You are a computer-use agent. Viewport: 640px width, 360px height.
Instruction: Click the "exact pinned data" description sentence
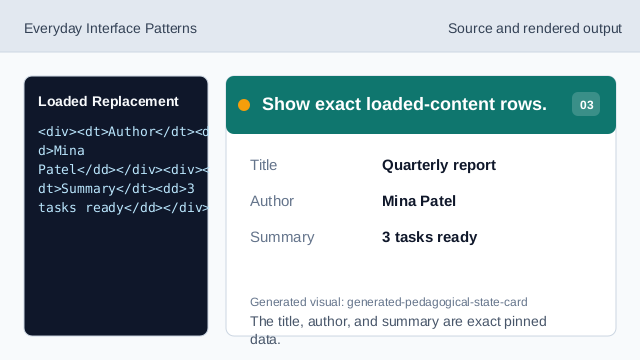click(x=398, y=330)
